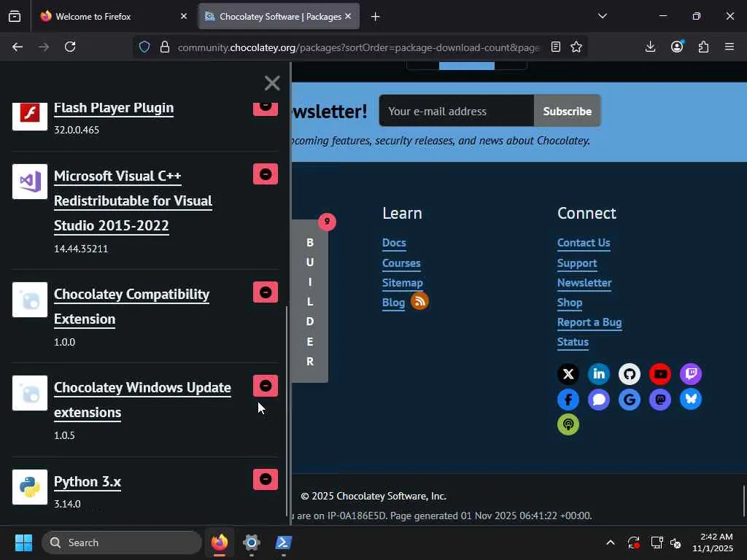Subscribe to the newsletter
747x560 pixels.
coord(567,111)
